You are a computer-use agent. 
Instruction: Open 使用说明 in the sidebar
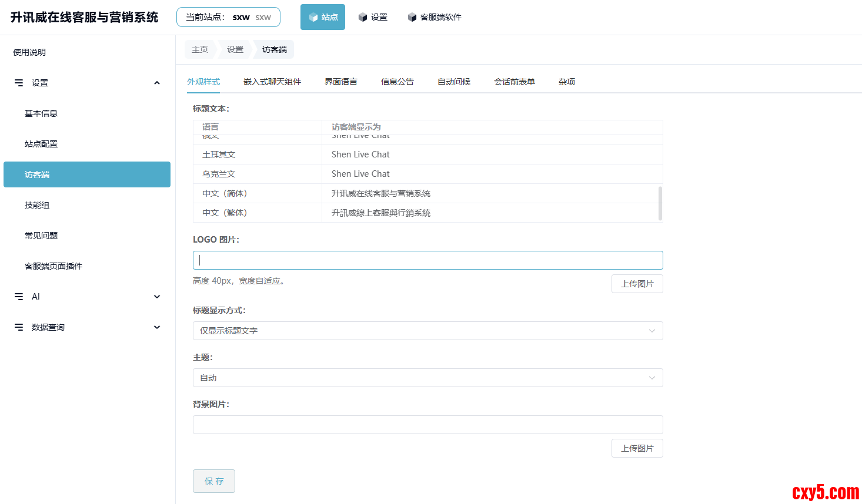click(29, 52)
